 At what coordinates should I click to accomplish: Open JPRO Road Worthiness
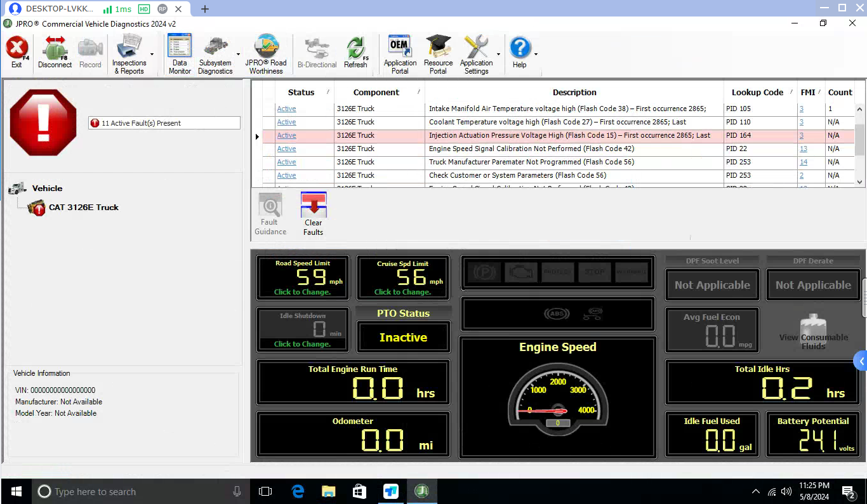pos(266,53)
